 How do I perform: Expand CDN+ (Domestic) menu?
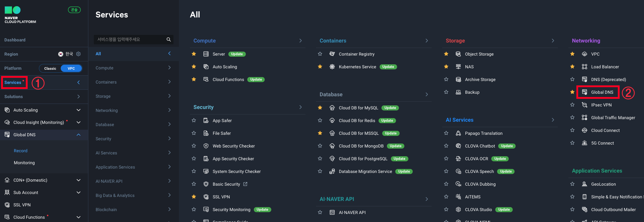click(x=79, y=180)
